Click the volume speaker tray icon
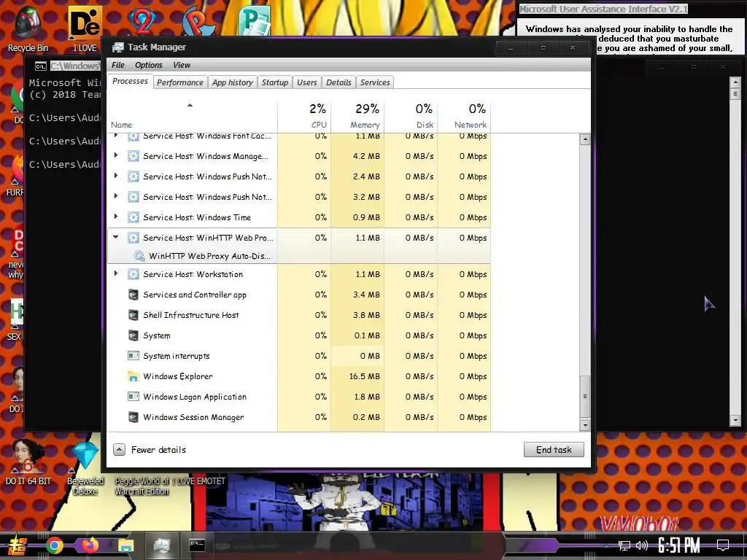 (642, 545)
